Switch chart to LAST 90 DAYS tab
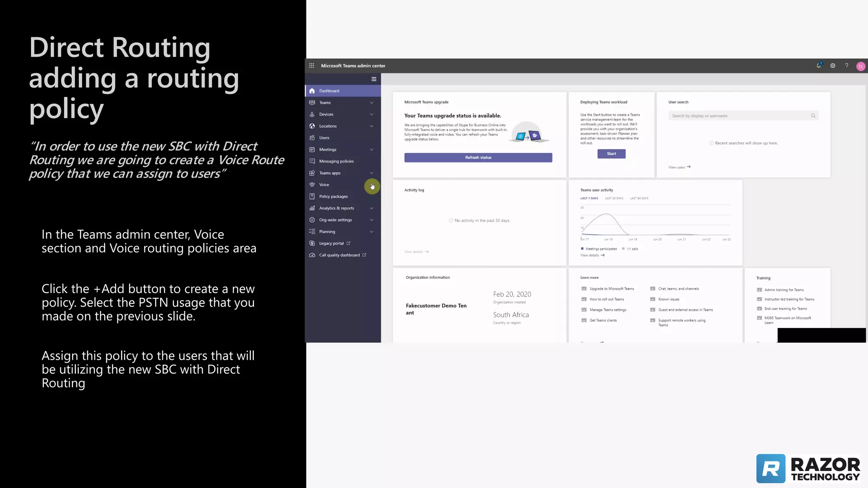This screenshot has height=488, width=868. coord(639,198)
